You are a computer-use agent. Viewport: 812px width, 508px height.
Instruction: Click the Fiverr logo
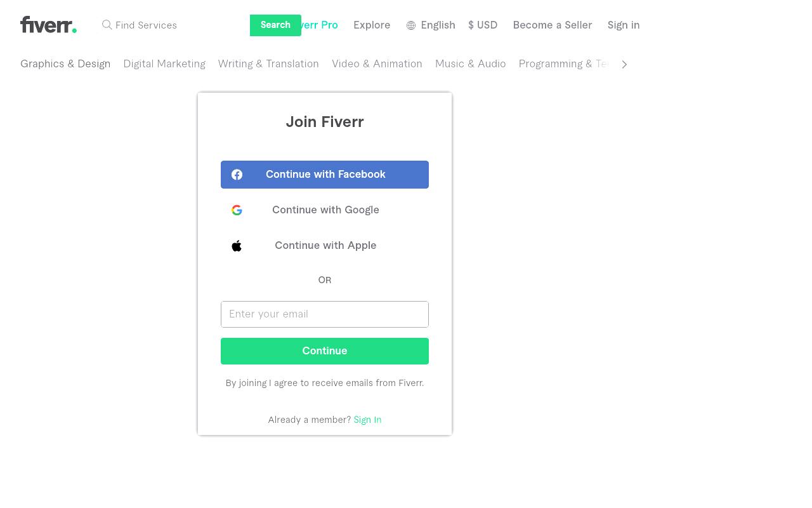[48, 25]
